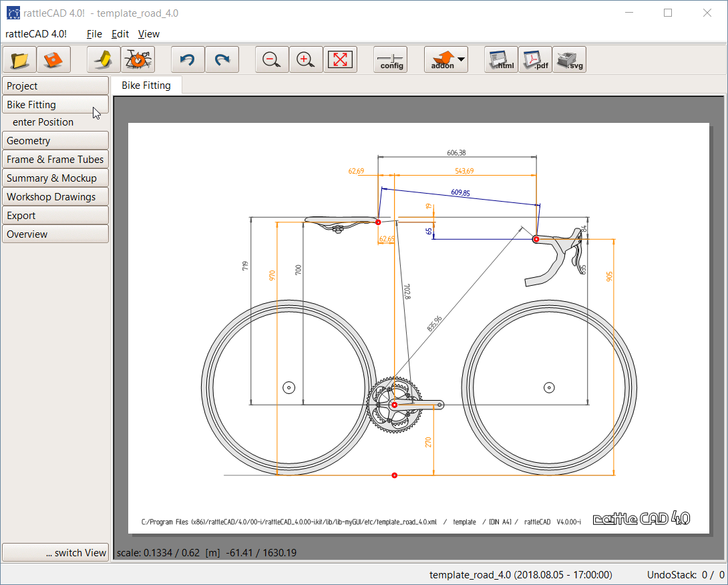Select the enter Position entry
The height and width of the screenshot is (585, 728).
43,122
